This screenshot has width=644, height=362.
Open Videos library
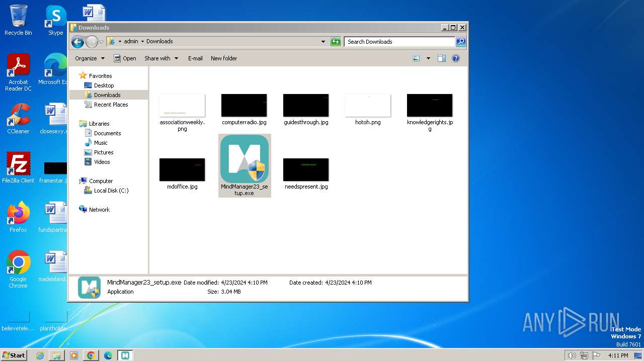102,162
